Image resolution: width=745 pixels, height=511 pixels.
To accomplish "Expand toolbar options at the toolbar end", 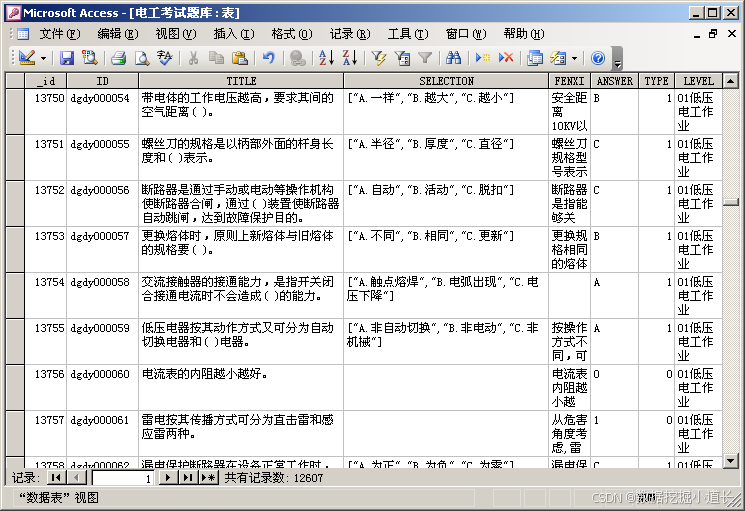I will tap(617, 58).
